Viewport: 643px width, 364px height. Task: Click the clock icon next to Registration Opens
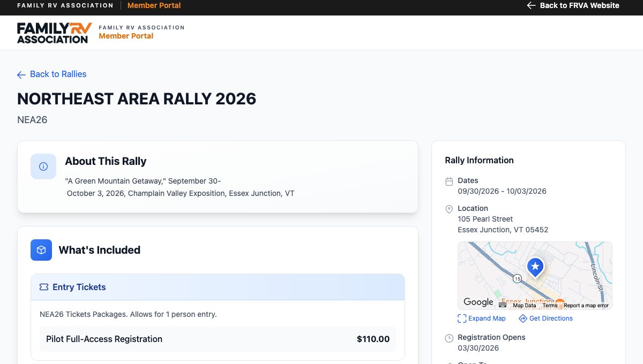point(449,338)
